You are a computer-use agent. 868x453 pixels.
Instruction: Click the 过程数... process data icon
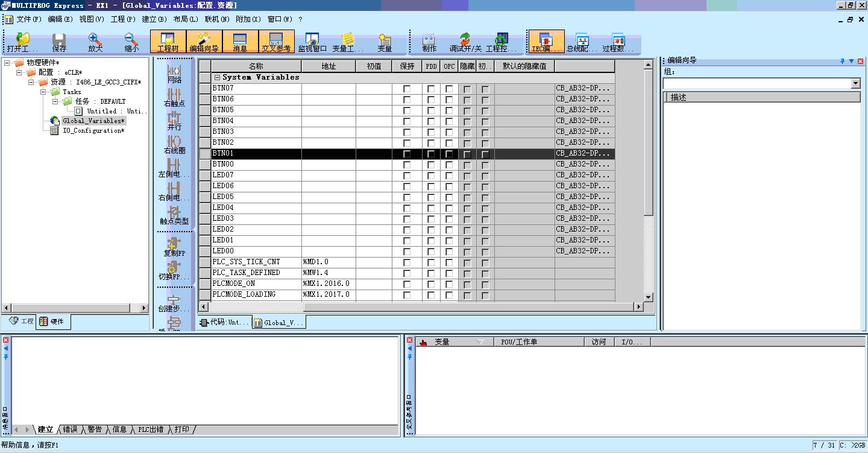point(618,42)
